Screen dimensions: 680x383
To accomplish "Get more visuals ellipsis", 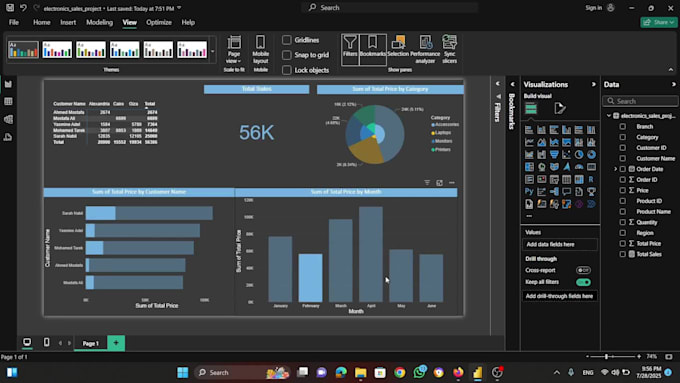I will point(529,216).
